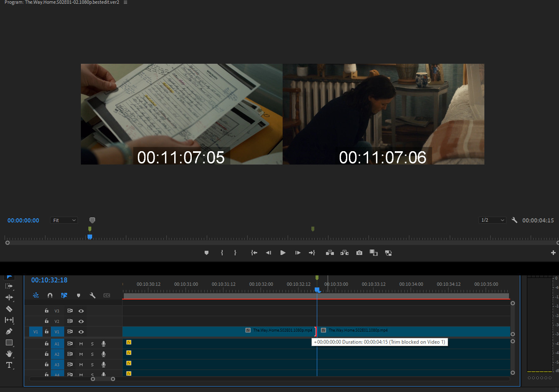The height and width of the screenshot is (392, 559).
Task: Export frame with camera icon
Action: pyautogui.click(x=359, y=253)
